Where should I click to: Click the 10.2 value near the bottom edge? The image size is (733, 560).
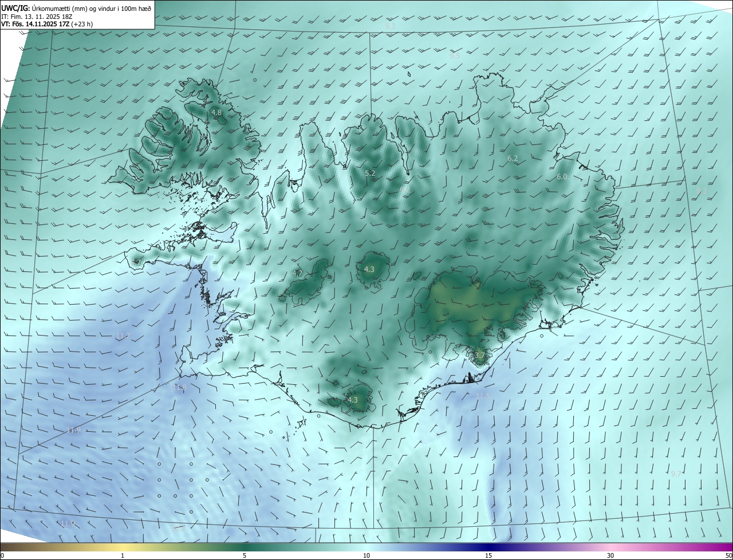click(178, 528)
